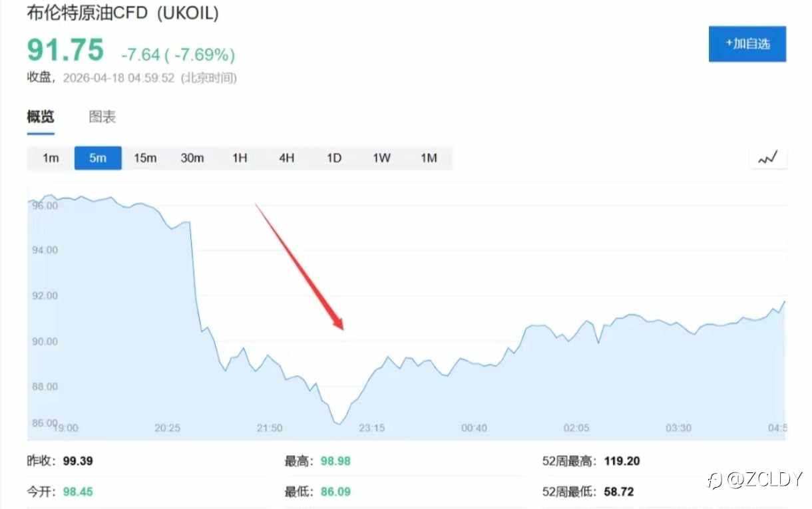Click the +加自选 add to watchlist button
This screenshot has height=509, width=812.
pos(747,44)
